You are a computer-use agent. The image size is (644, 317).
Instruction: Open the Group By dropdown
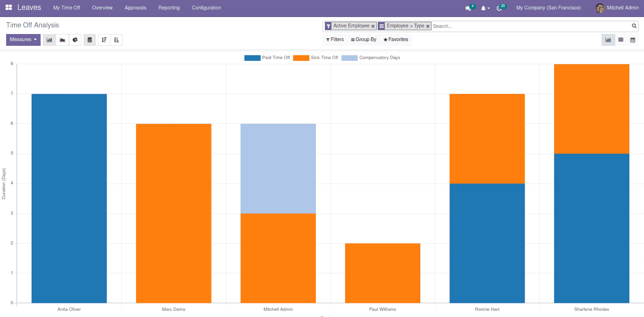pos(364,40)
